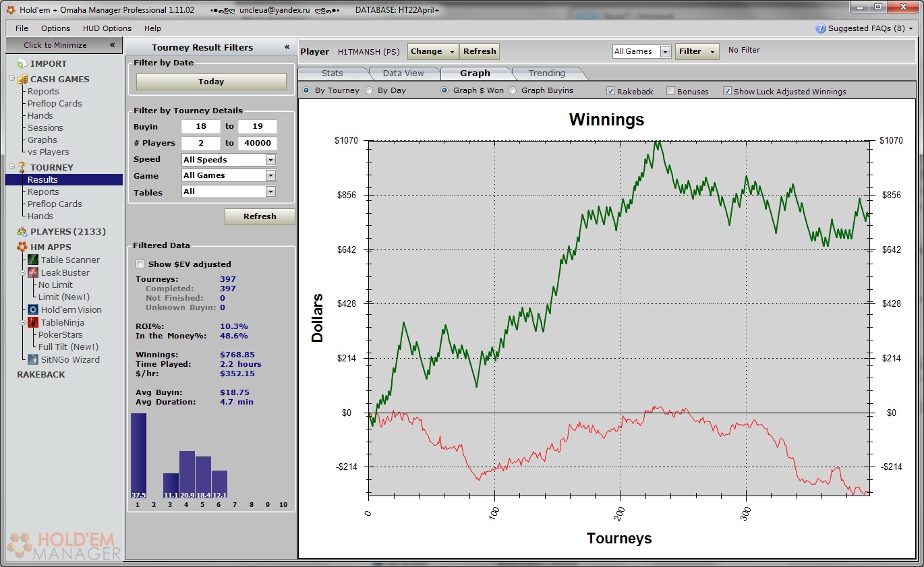Screen dimensions: 924x567
Task: Open TableNinja app icon
Action: (33, 322)
